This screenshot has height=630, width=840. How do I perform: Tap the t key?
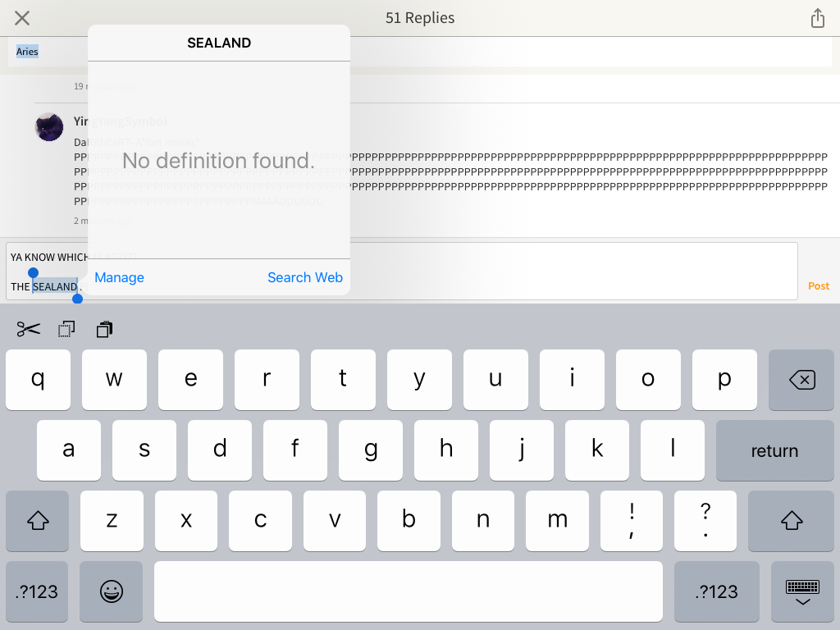tap(344, 380)
